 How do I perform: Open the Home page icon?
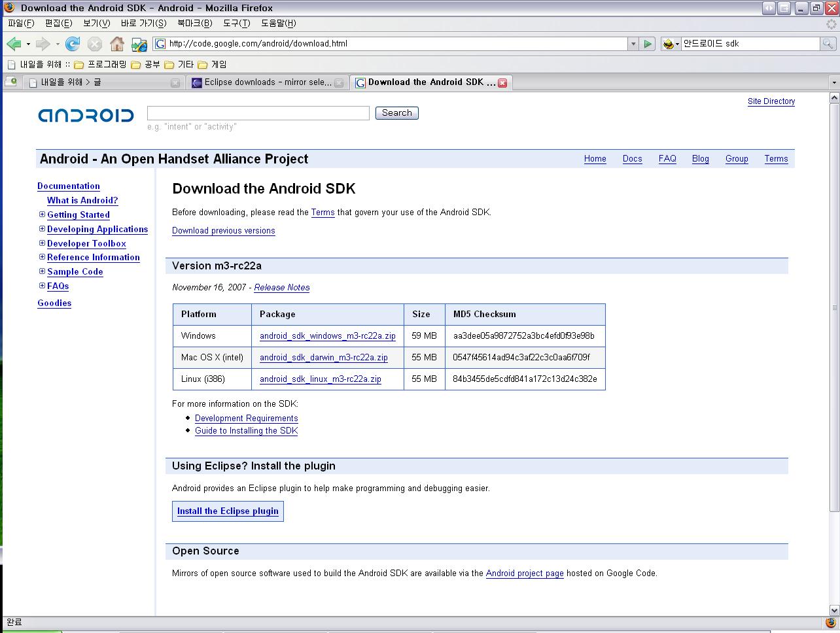coord(117,44)
